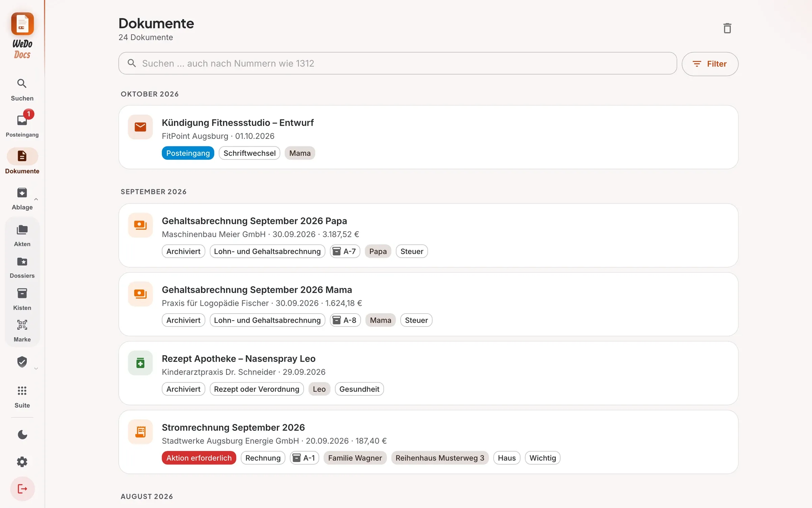Click the shield check icon in sidebar
812x508 pixels.
click(22, 362)
